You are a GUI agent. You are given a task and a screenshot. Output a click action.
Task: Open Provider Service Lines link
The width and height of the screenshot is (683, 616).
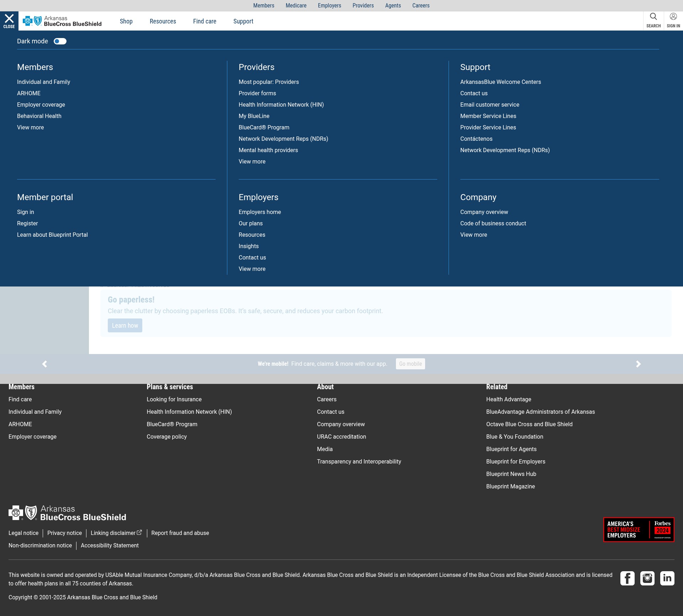[488, 128]
